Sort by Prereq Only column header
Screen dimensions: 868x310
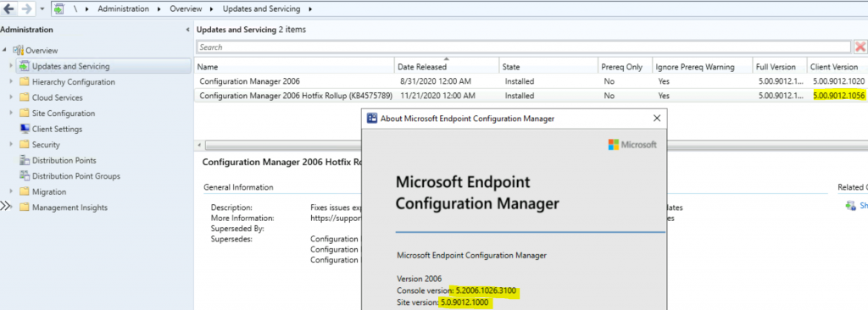tap(625, 67)
